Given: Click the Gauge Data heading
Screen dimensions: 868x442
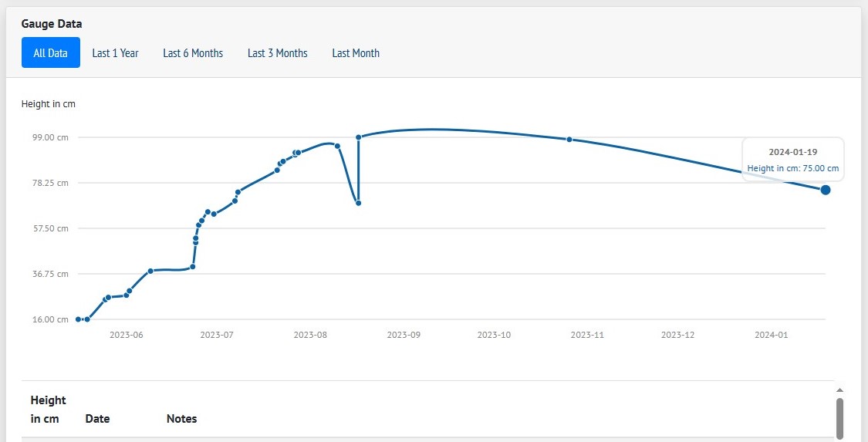Looking at the screenshot, I should pos(52,24).
